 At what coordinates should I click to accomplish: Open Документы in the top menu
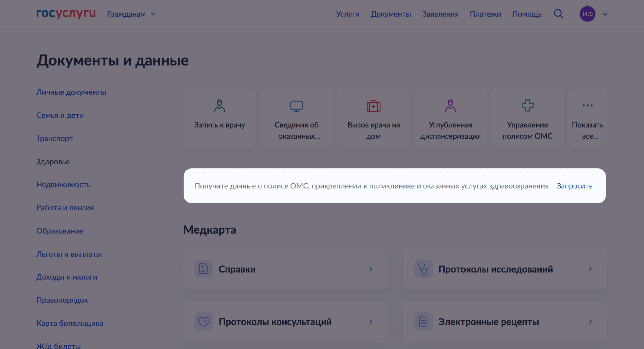[391, 14]
